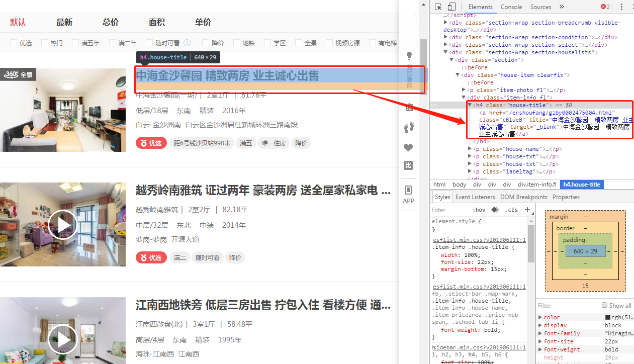Collapse the h4 house-title node

pos(470,105)
